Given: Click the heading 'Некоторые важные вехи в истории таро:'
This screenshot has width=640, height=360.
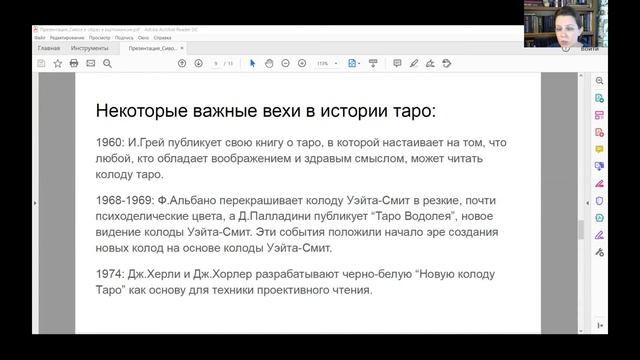Looking at the screenshot, I should (266, 111).
